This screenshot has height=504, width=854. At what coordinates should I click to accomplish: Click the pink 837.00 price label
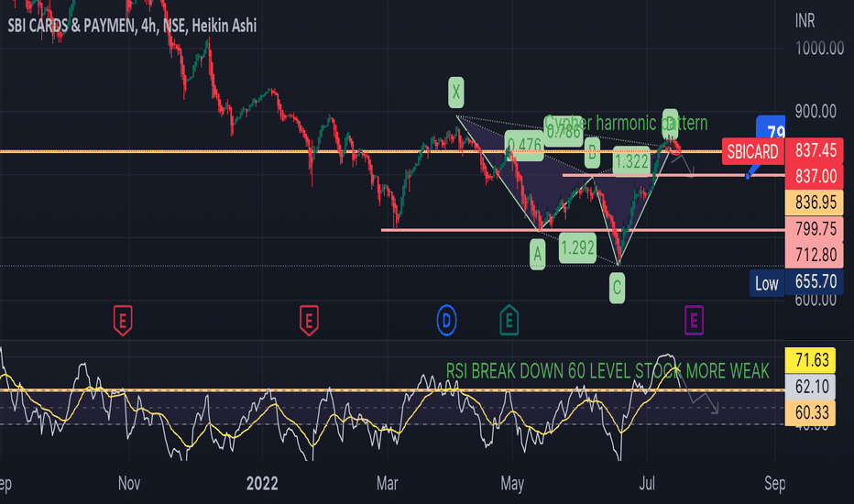pos(815,177)
